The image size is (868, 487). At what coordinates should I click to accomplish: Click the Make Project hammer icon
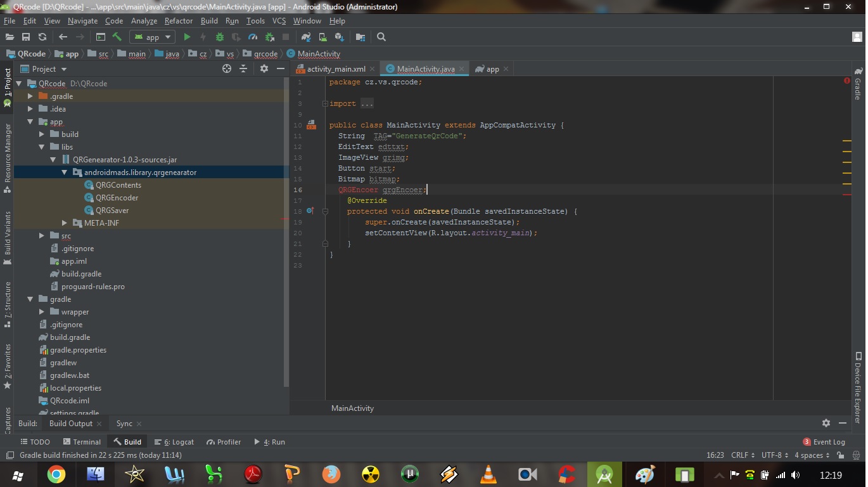pos(117,37)
